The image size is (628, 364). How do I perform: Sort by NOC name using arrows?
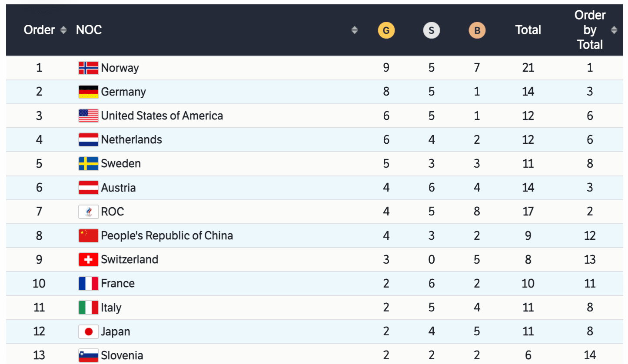pos(354,30)
